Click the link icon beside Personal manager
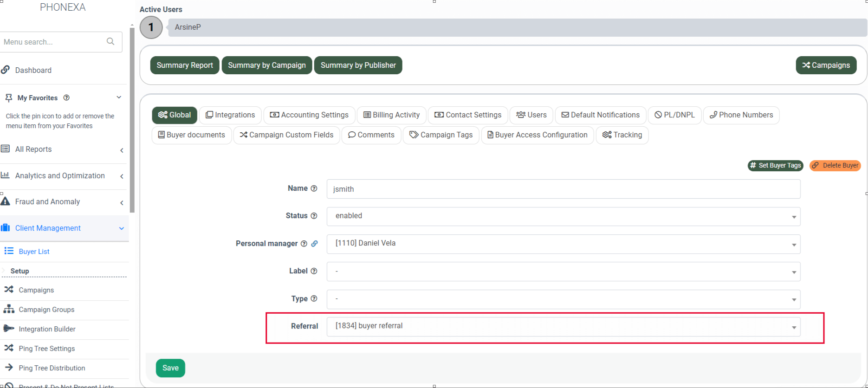 pos(315,244)
